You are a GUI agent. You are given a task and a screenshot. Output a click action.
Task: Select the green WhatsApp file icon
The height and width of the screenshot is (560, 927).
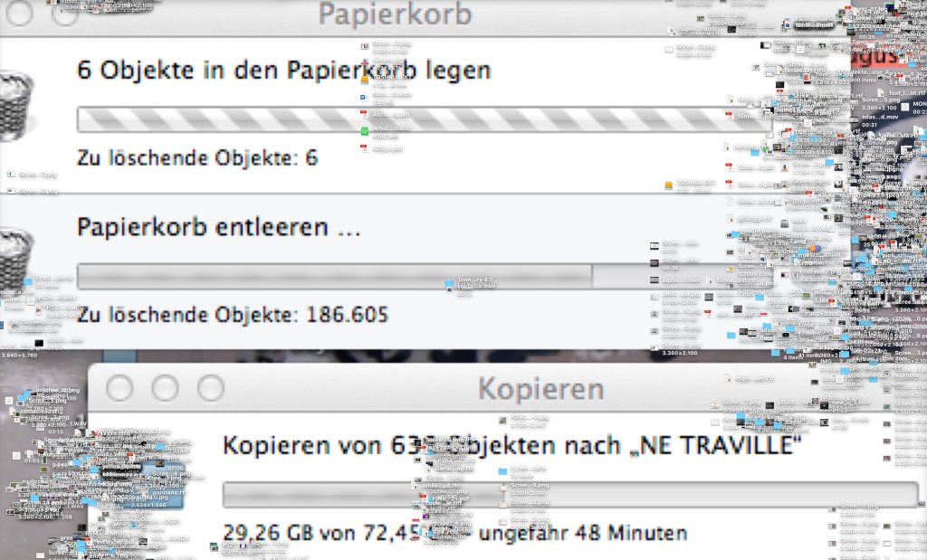(x=365, y=131)
